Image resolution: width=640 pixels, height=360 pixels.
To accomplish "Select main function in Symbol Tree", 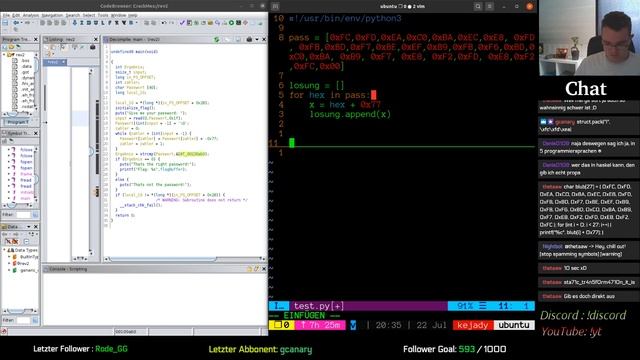I will 25,198.
